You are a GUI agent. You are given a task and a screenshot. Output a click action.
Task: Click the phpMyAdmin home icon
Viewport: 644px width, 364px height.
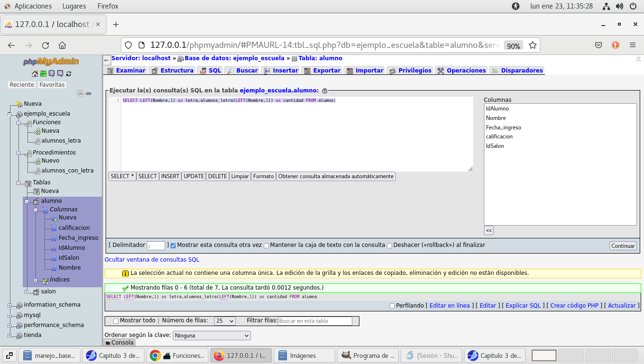[x=35, y=73]
